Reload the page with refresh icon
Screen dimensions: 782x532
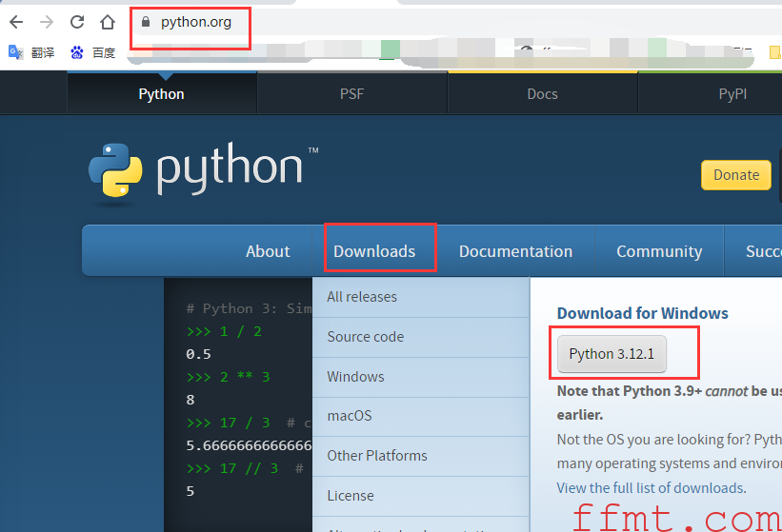pos(77,22)
